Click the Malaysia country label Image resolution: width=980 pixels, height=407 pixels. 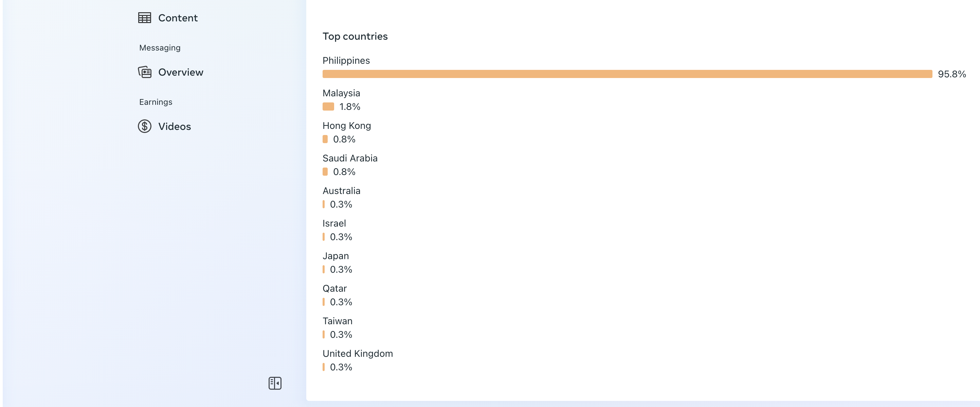tap(341, 93)
